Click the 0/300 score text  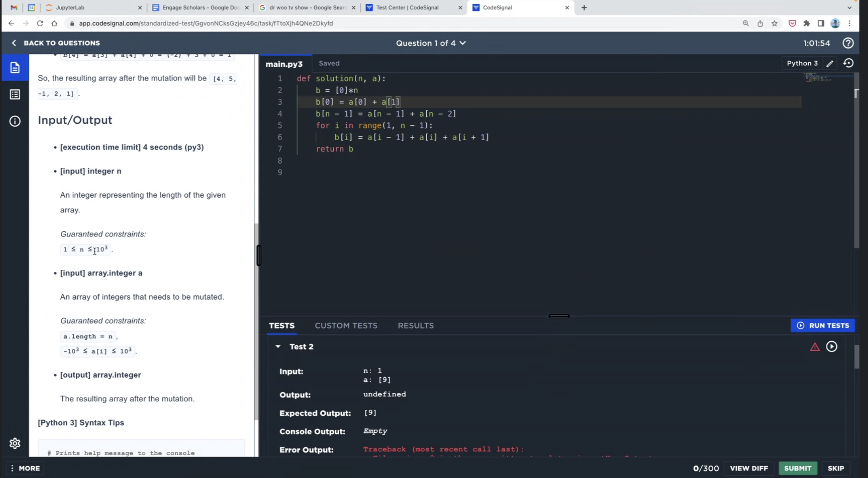click(706, 468)
